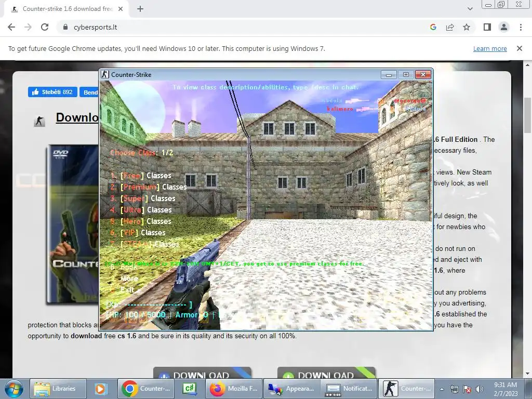Click the Facebook Stebėti 892 button
The height and width of the screenshot is (399, 532).
click(52, 92)
